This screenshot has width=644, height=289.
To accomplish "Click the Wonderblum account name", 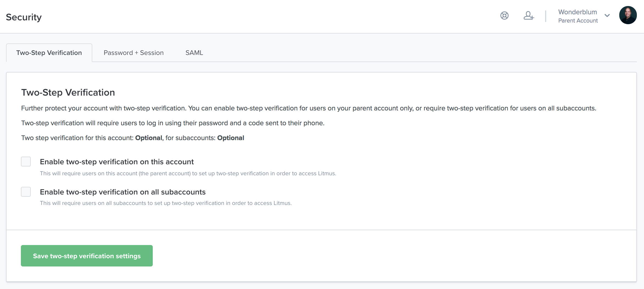I will pyautogui.click(x=578, y=12).
